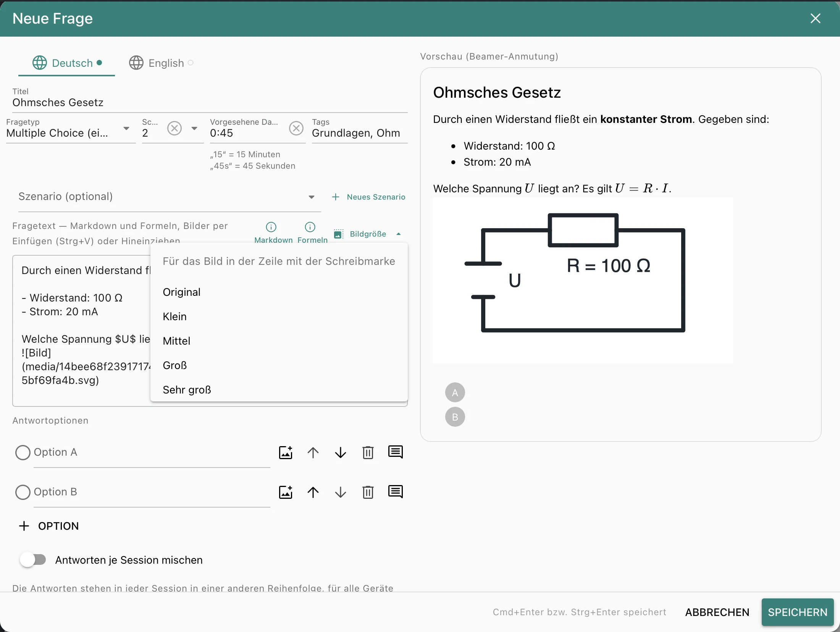
Task: Move Option B up
Action: tap(313, 492)
